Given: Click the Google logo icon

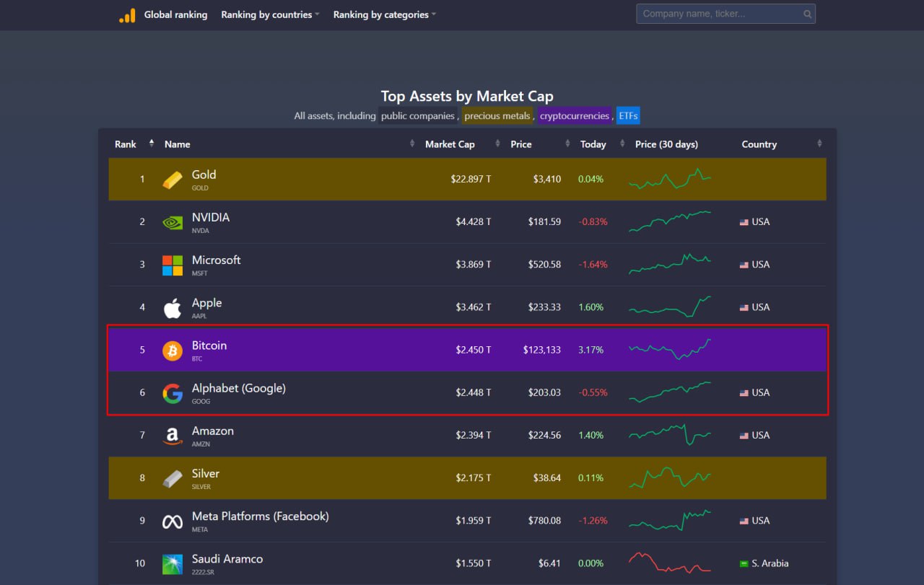Looking at the screenshot, I should click(173, 393).
